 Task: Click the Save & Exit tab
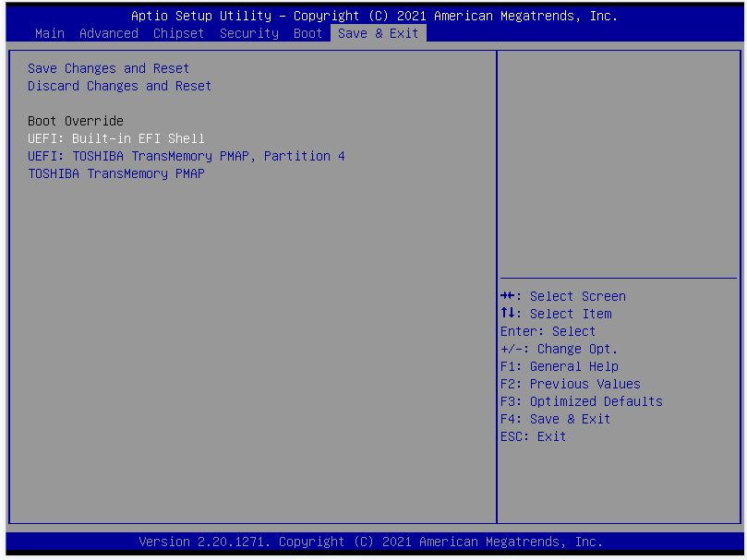(378, 33)
